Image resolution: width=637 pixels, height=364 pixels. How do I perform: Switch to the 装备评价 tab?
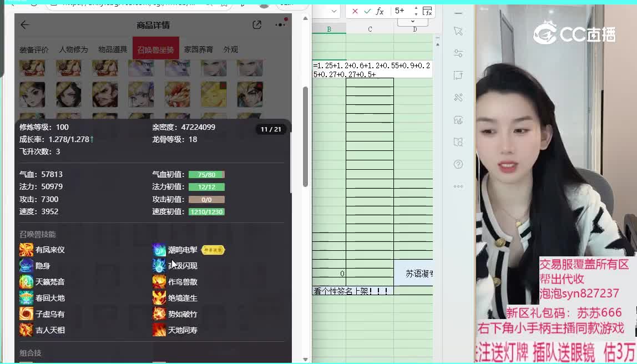coord(34,49)
